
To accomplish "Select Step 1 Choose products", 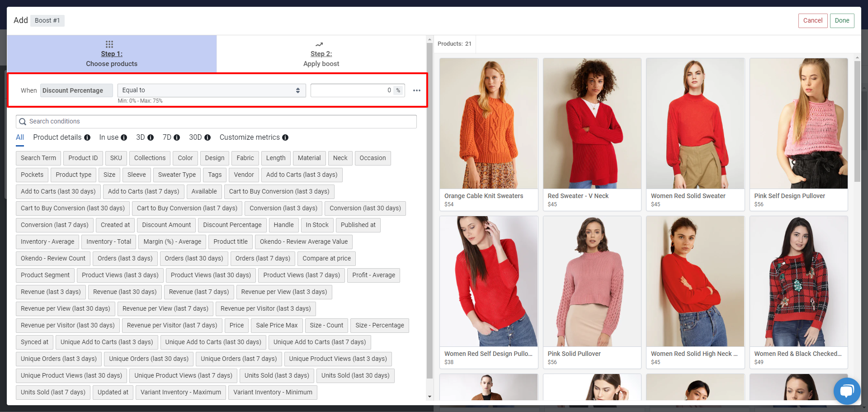I will coord(112,54).
